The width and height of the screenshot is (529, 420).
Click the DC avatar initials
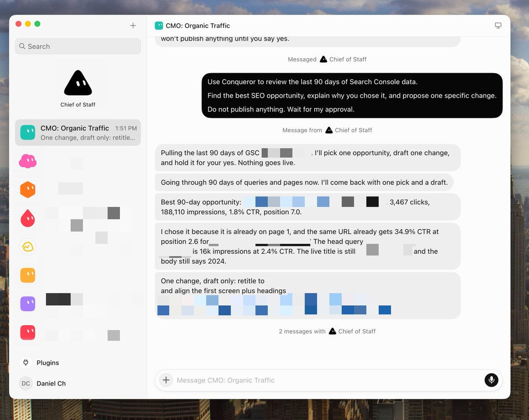(x=26, y=383)
